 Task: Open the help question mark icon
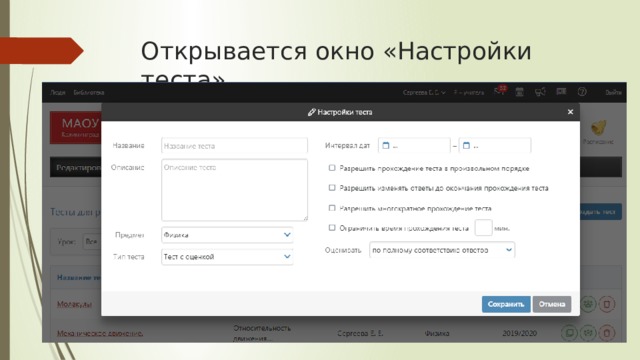(582, 92)
